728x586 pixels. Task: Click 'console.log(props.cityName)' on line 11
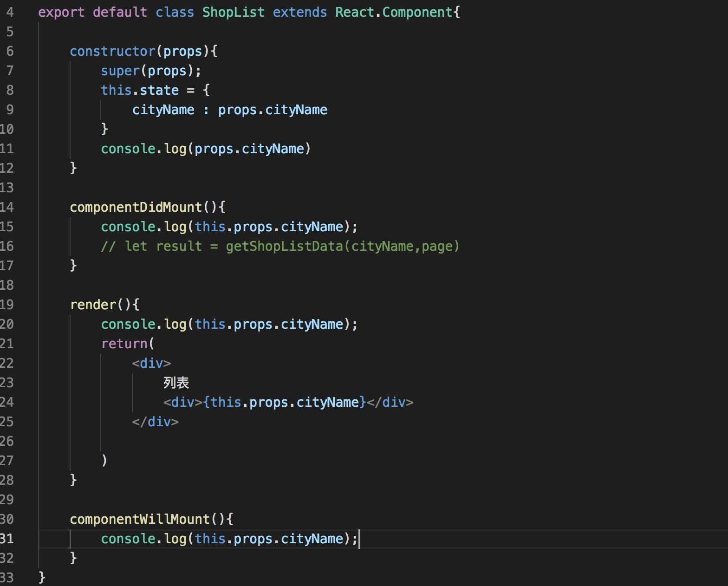[x=206, y=149]
